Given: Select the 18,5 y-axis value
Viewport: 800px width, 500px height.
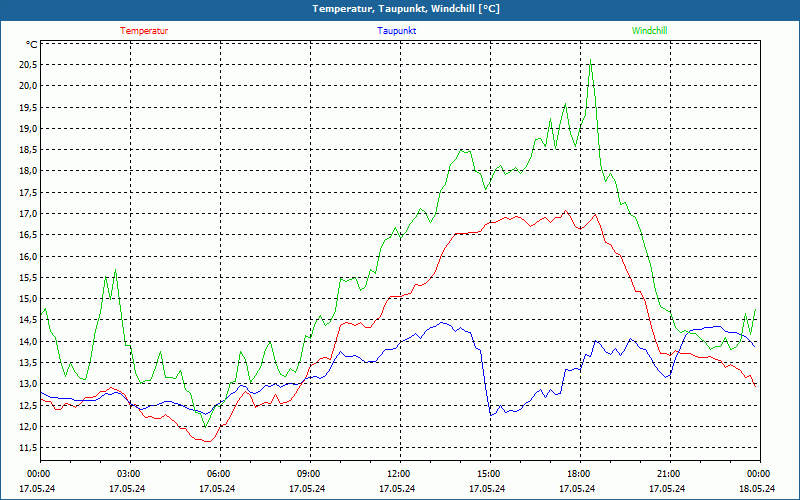Looking at the screenshot, I should [x=28, y=149].
